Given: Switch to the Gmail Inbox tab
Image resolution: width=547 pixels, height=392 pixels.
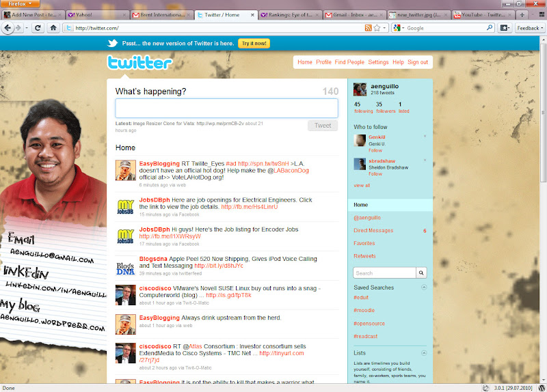Looking at the screenshot, I should [354, 14].
